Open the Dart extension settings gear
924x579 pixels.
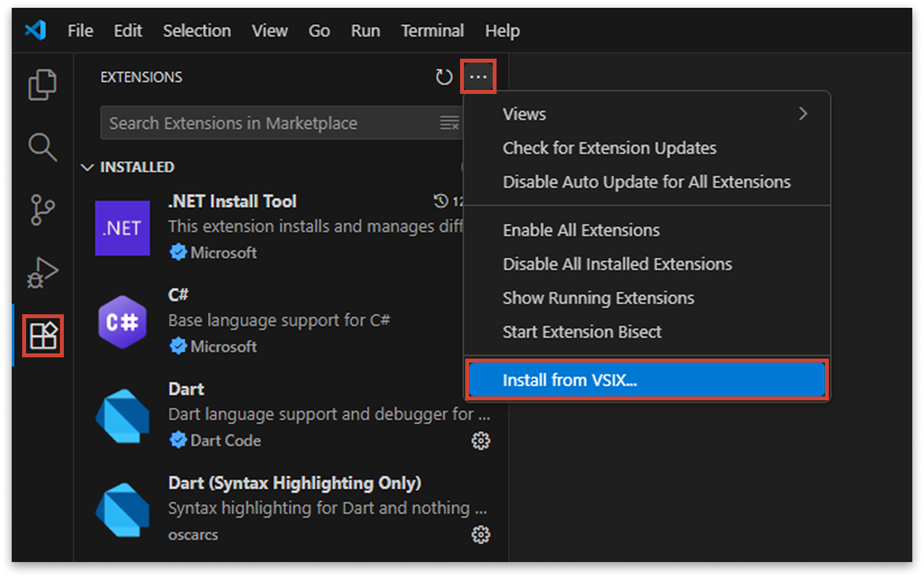[x=480, y=441]
